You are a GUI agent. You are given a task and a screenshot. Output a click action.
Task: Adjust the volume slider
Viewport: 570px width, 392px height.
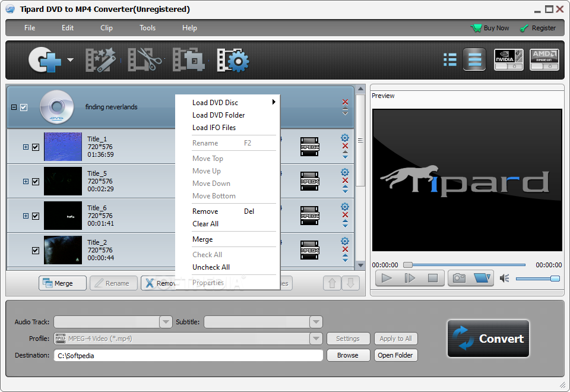(537, 279)
